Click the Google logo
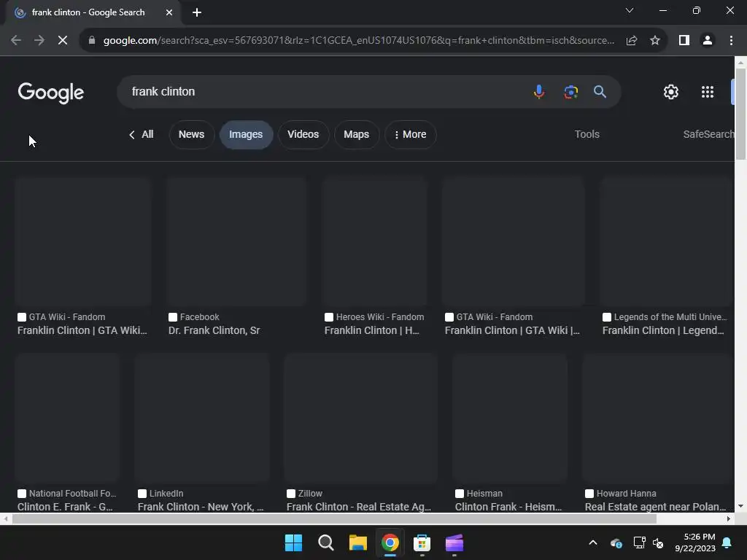This screenshot has height=560, width=747. tap(51, 93)
